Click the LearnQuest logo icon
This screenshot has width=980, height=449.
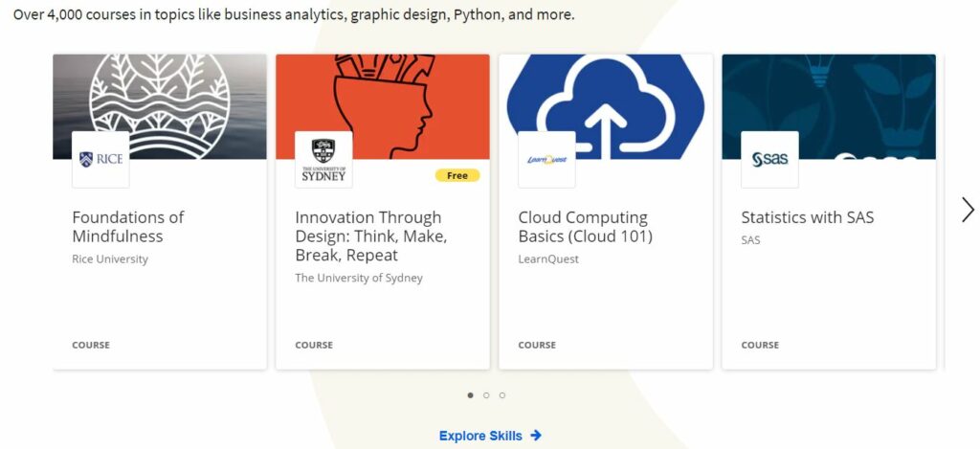pos(546,160)
